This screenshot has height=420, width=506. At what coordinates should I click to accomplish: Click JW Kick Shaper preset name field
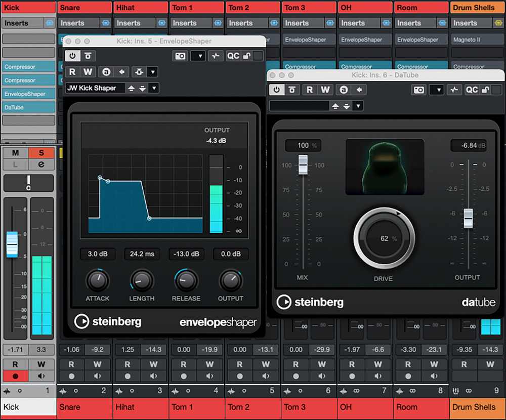coord(95,88)
